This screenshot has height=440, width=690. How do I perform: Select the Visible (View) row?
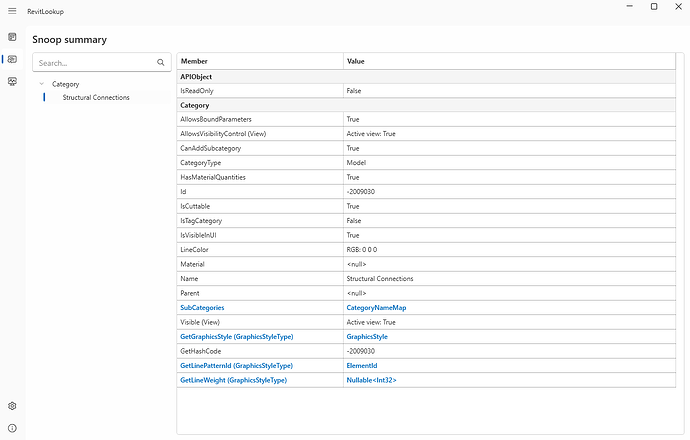(426, 322)
